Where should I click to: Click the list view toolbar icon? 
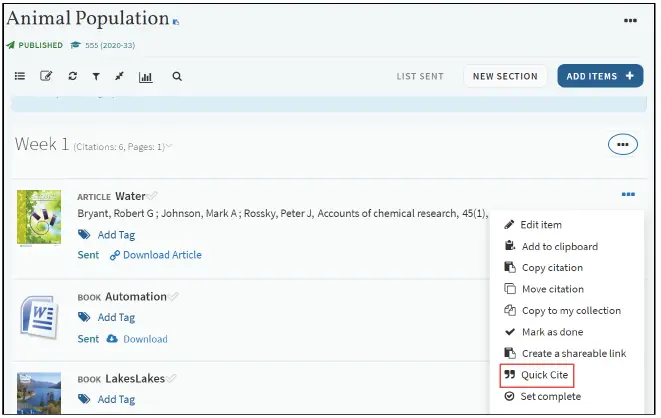click(x=20, y=76)
